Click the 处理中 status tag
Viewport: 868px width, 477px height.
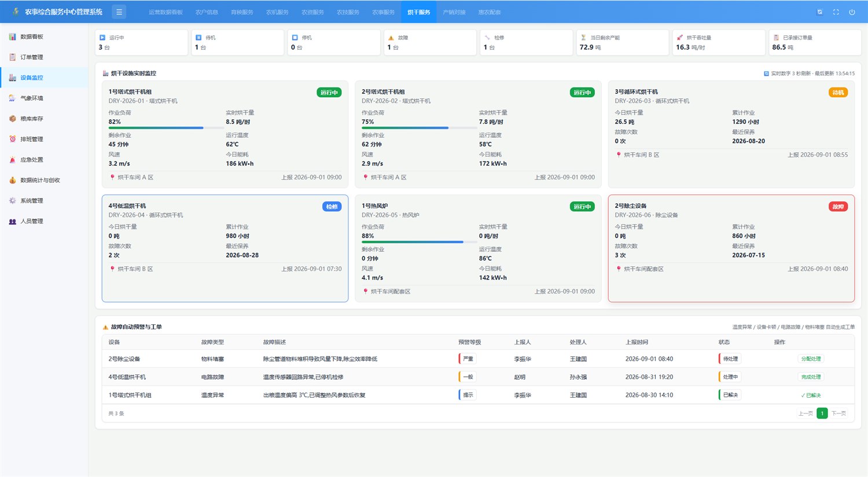[730, 377]
